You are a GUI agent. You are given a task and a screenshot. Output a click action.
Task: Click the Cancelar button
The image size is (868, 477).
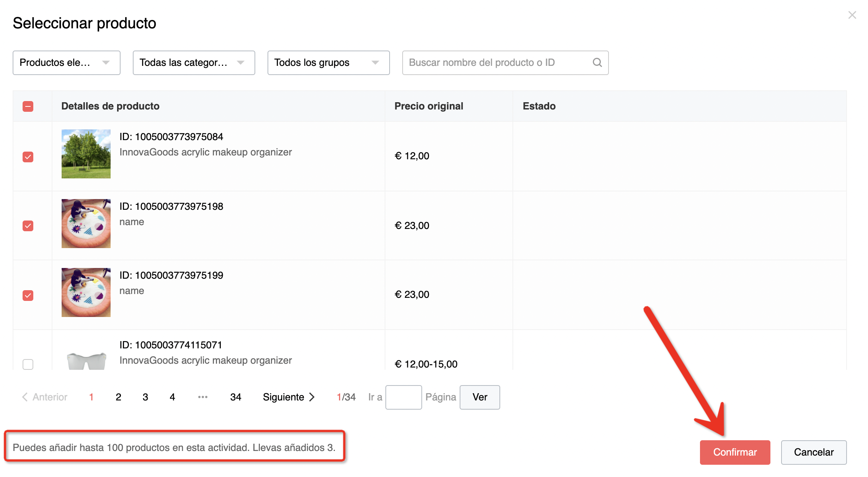coord(813,452)
